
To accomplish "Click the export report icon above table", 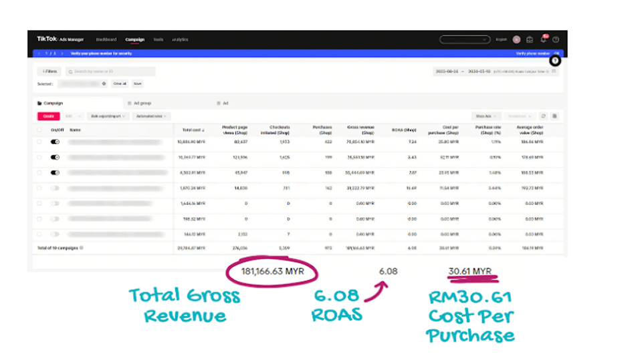I will coord(554,116).
